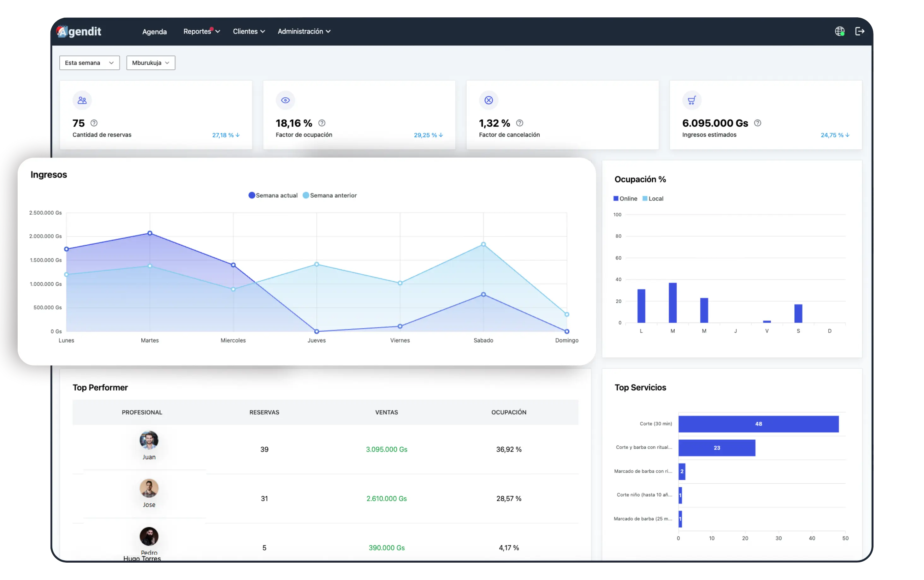
Task: Click the Corte (30 min) bar
Action: coord(758,424)
